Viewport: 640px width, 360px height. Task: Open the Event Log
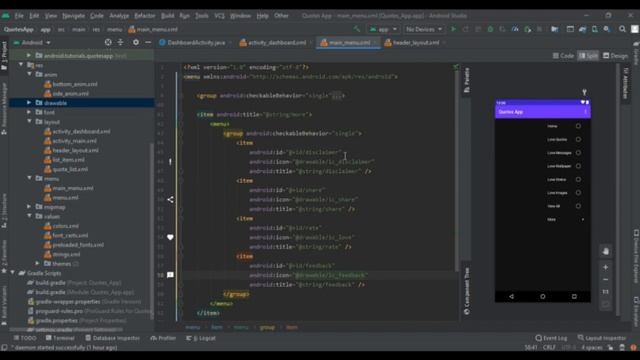click(x=551, y=338)
